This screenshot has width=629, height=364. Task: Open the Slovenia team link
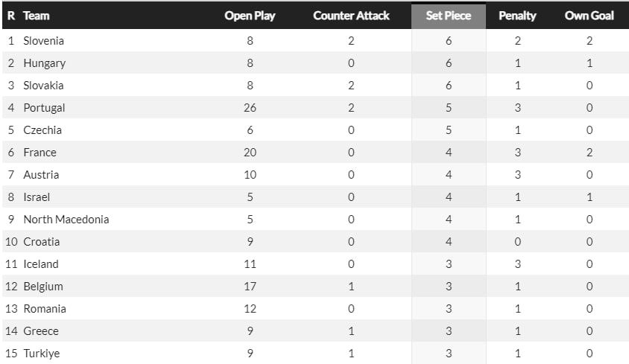point(43,41)
